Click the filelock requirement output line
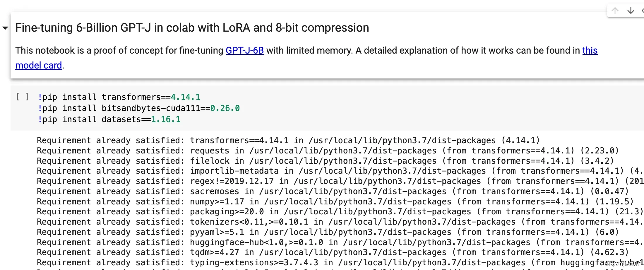The height and width of the screenshot is (270, 644). (325, 161)
